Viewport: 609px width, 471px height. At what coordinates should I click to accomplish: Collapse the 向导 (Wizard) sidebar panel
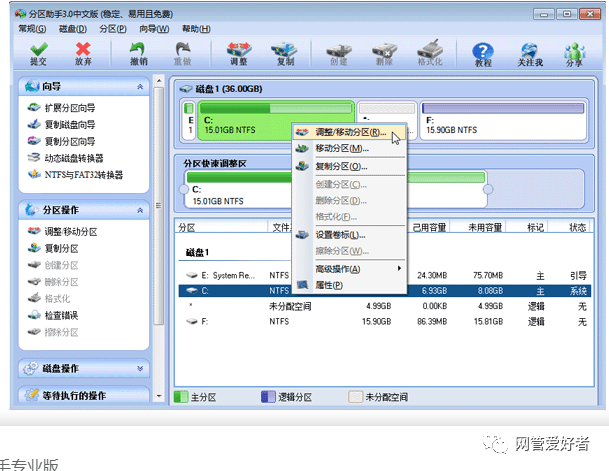[140, 87]
